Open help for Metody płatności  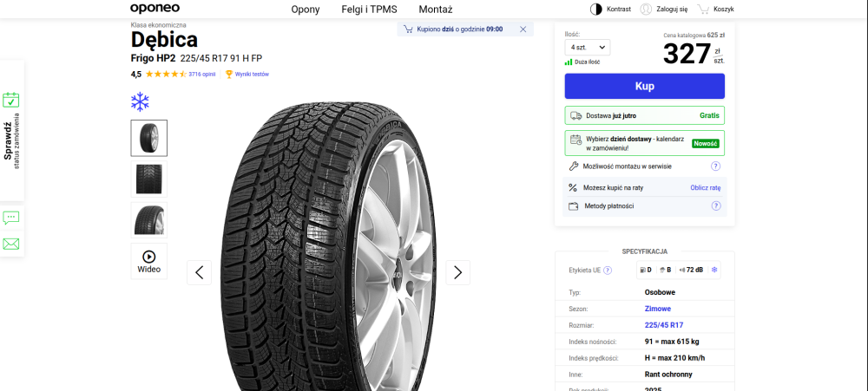point(716,205)
